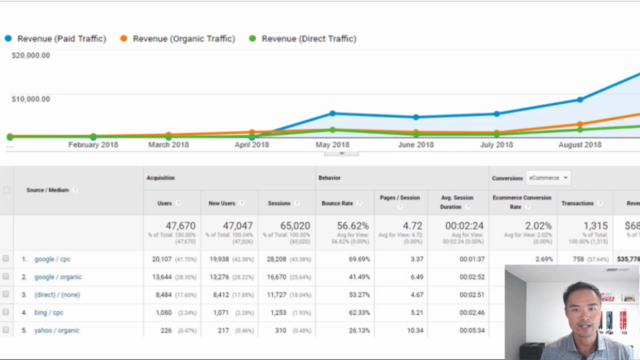Click the Organic Traffic point at August 2018

(x=580, y=124)
